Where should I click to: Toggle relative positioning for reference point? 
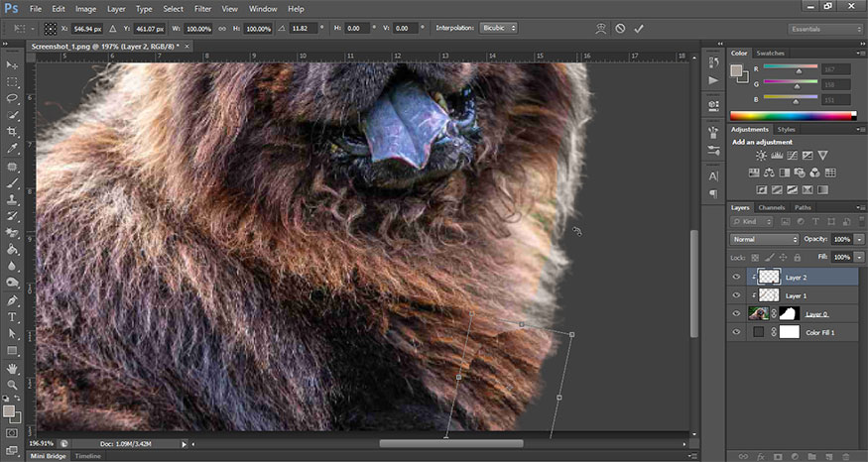113,28
